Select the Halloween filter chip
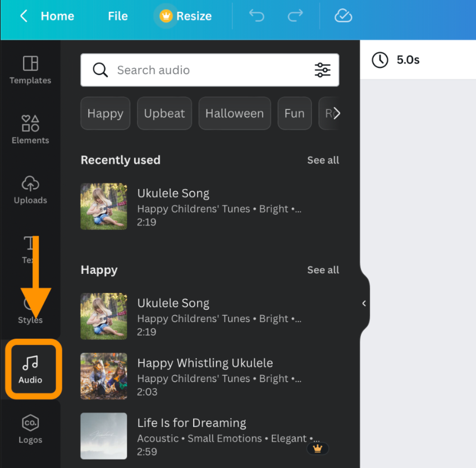Image resolution: width=476 pixels, height=468 pixels. [234, 113]
